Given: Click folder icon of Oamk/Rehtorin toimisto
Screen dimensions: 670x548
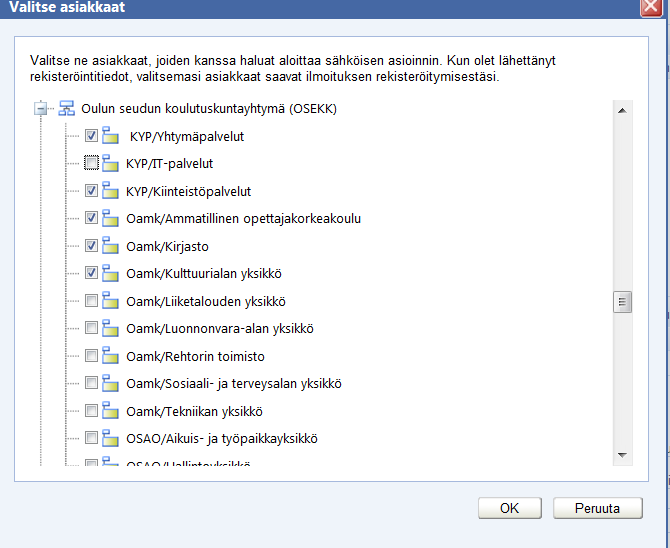Looking at the screenshot, I should tap(110, 355).
